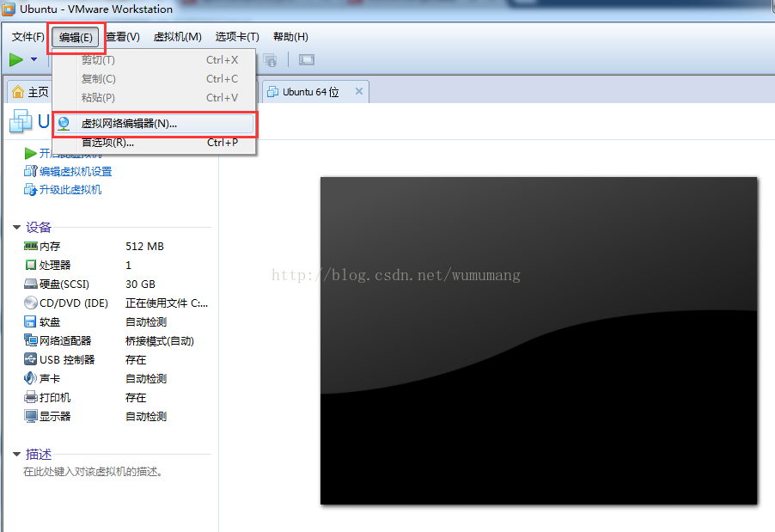Click the VMware Workstation title bar icon

9,9
